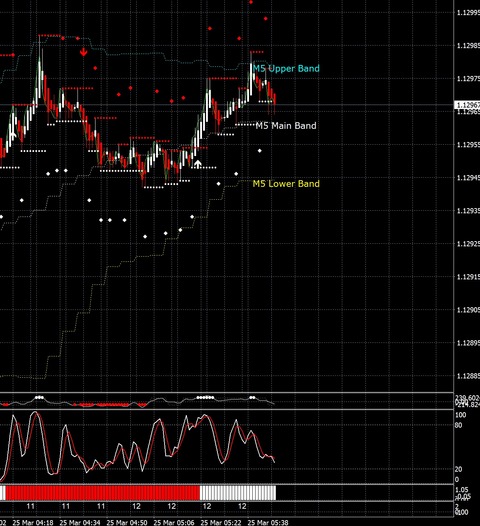Click the stochastic scale value 100
The height and width of the screenshot is (526, 480).
click(x=461, y=415)
